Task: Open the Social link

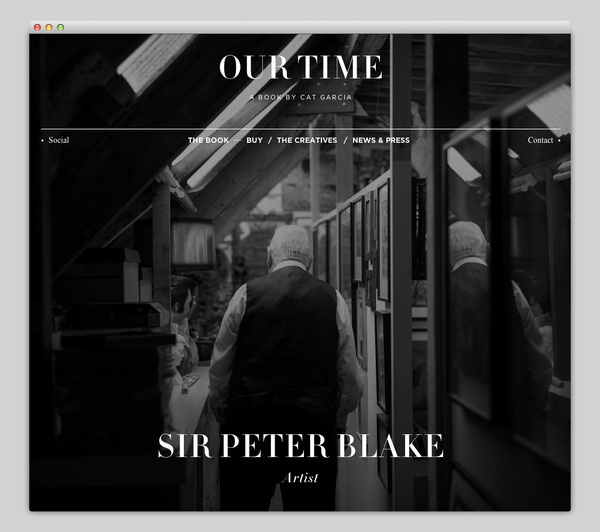Action: [x=59, y=140]
